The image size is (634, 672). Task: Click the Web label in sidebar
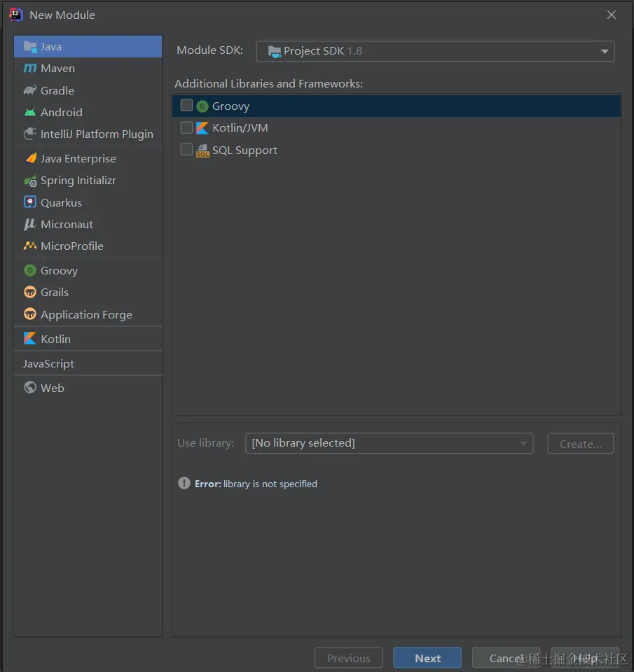pos(53,388)
